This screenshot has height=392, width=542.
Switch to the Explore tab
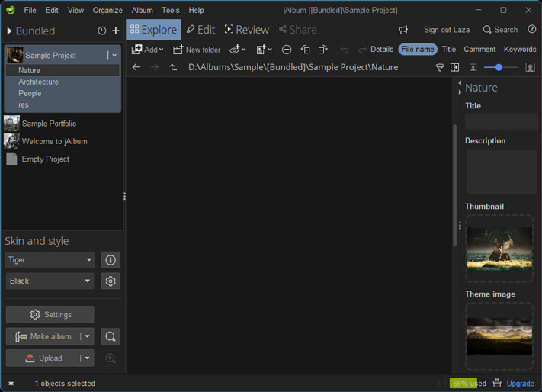[x=153, y=30]
